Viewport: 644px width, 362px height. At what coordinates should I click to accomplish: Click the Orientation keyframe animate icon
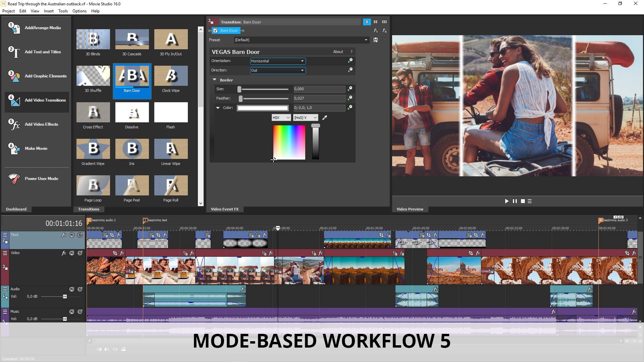point(350,61)
